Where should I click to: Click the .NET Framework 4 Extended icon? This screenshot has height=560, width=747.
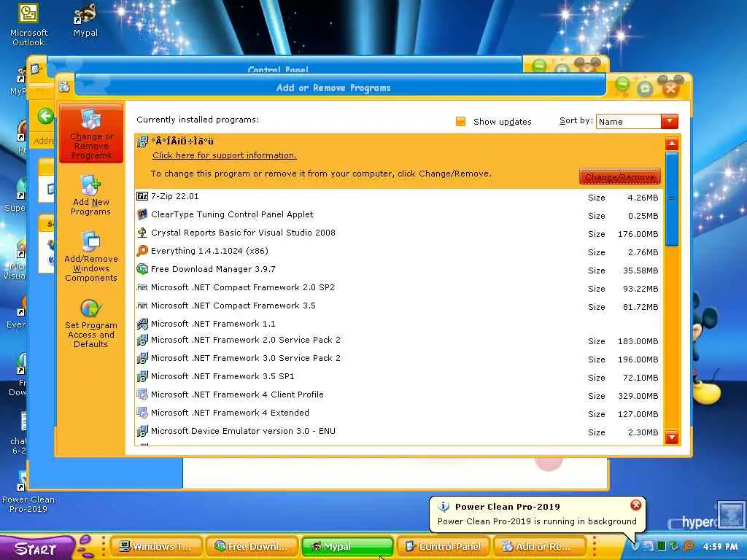pos(142,413)
